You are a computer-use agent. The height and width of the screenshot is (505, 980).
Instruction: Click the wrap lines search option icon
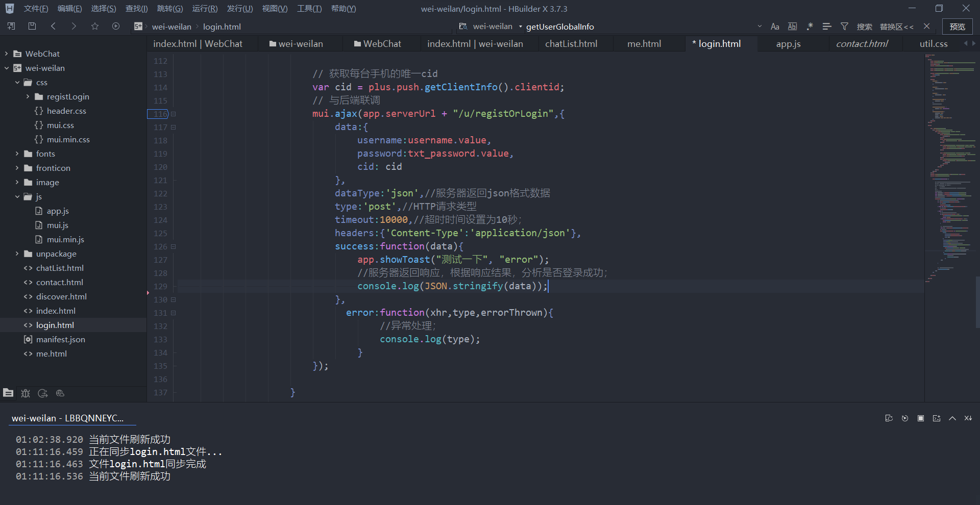coord(827,27)
